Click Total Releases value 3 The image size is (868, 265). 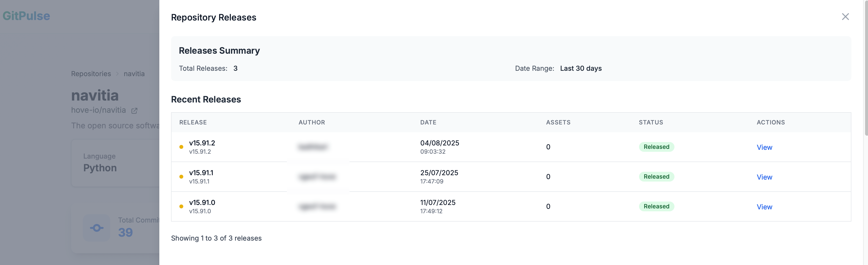coord(236,68)
